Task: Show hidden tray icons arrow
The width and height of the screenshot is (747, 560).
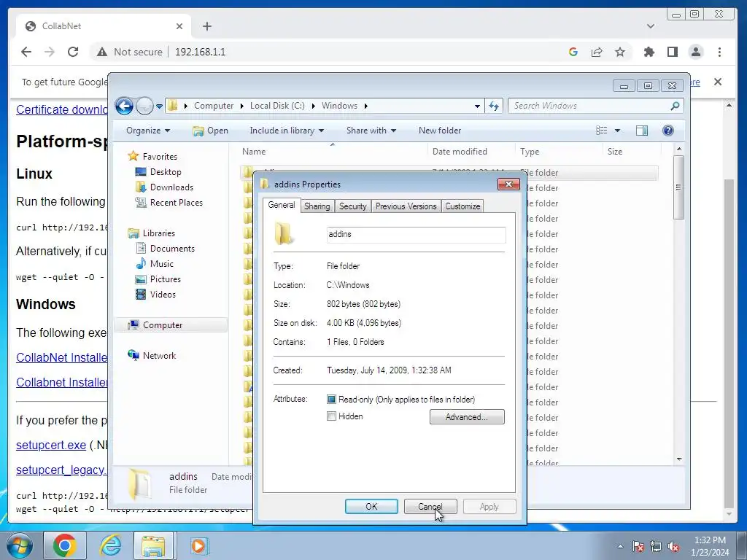Action: [x=620, y=546]
